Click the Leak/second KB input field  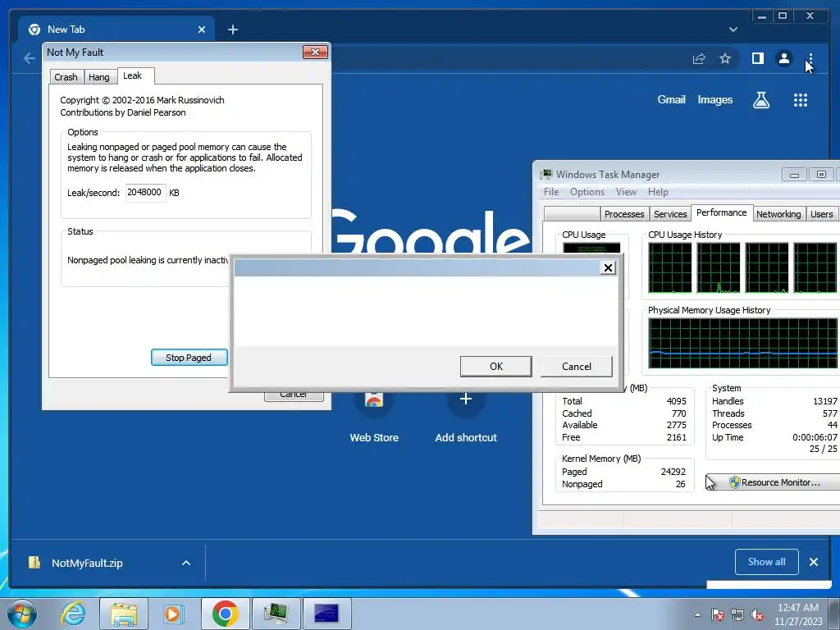click(146, 192)
